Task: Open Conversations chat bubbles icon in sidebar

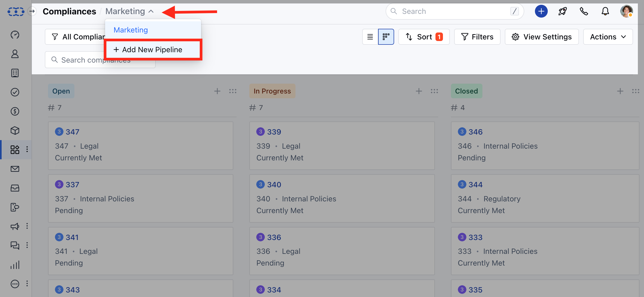Action: coord(15,245)
